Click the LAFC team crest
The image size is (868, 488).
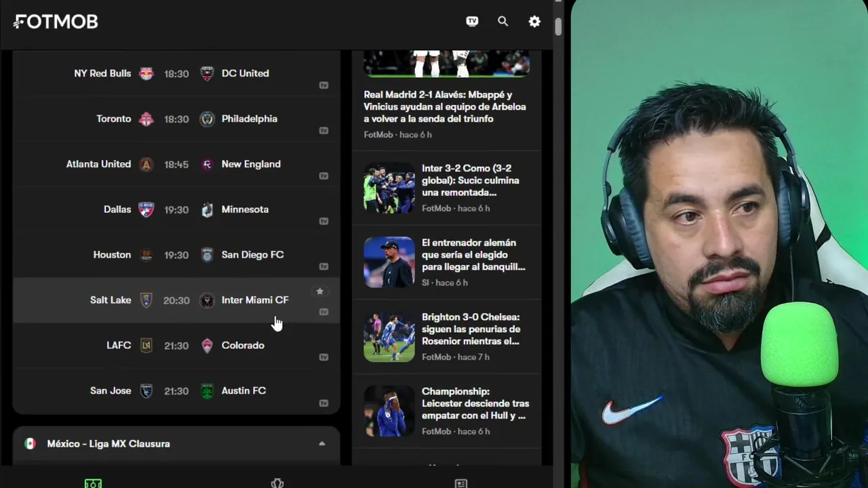tap(146, 346)
